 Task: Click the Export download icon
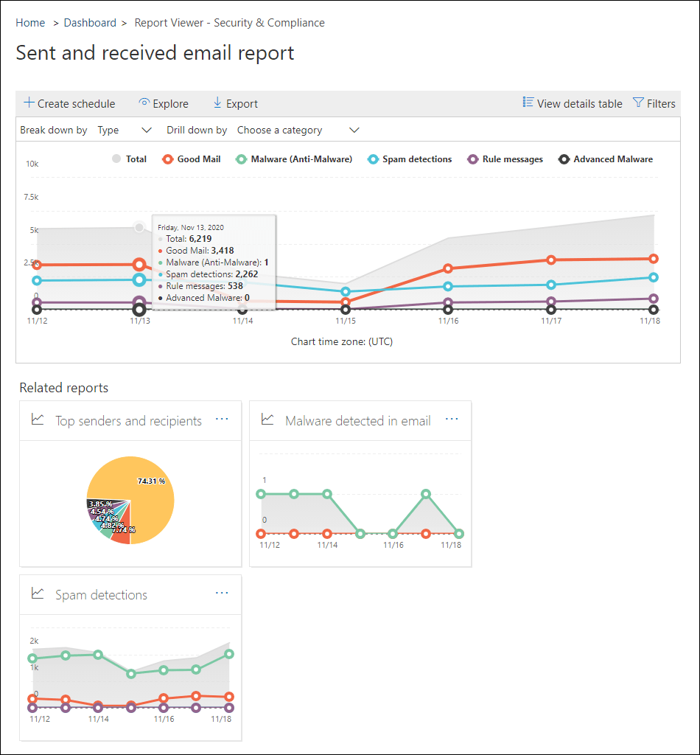coord(216,103)
